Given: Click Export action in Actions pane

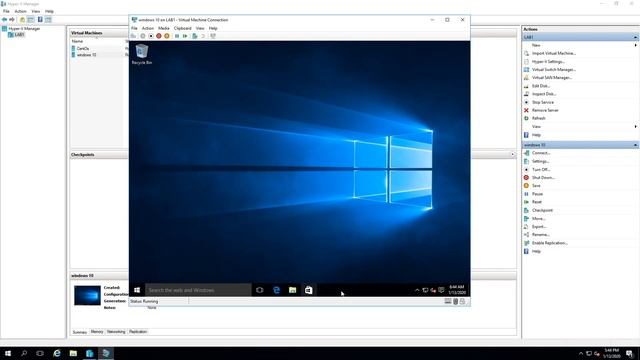Looking at the screenshot, I should click(x=539, y=227).
